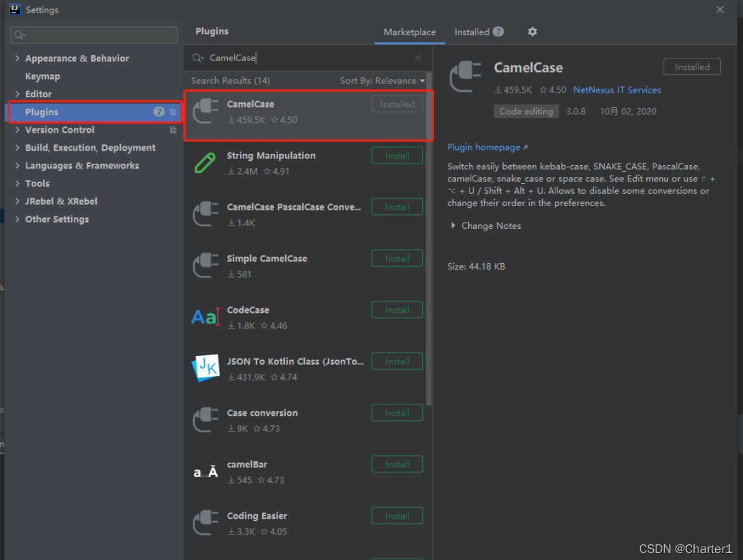Click the copy icon beside Plugins
The width and height of the screenshot is (743, 560).
point(173,112)
